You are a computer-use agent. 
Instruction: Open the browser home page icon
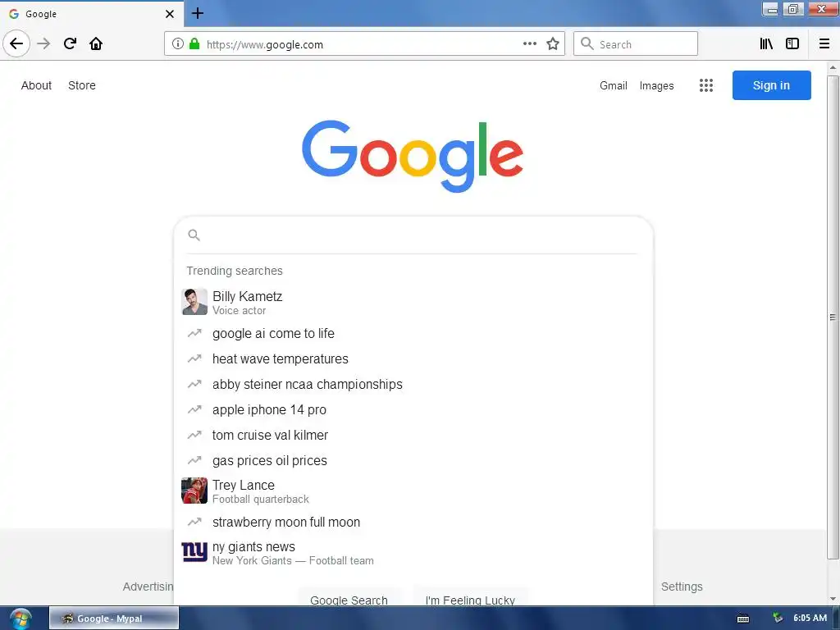(96, 43)
